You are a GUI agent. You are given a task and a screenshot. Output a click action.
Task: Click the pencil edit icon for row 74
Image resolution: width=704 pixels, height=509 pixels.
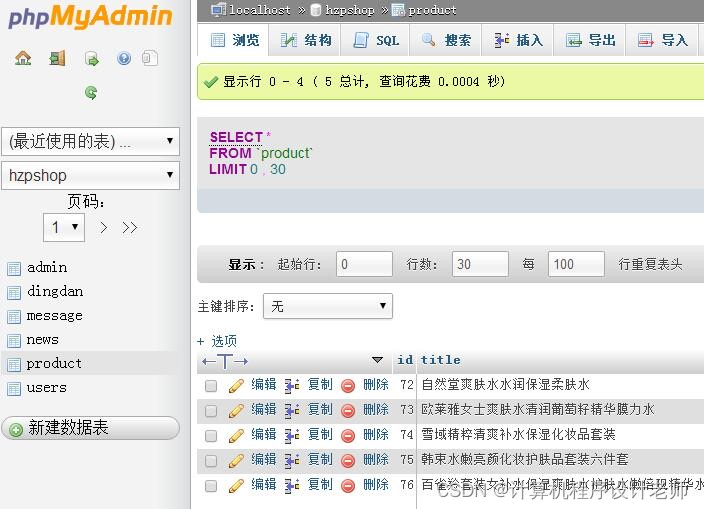tap(236, 435)
